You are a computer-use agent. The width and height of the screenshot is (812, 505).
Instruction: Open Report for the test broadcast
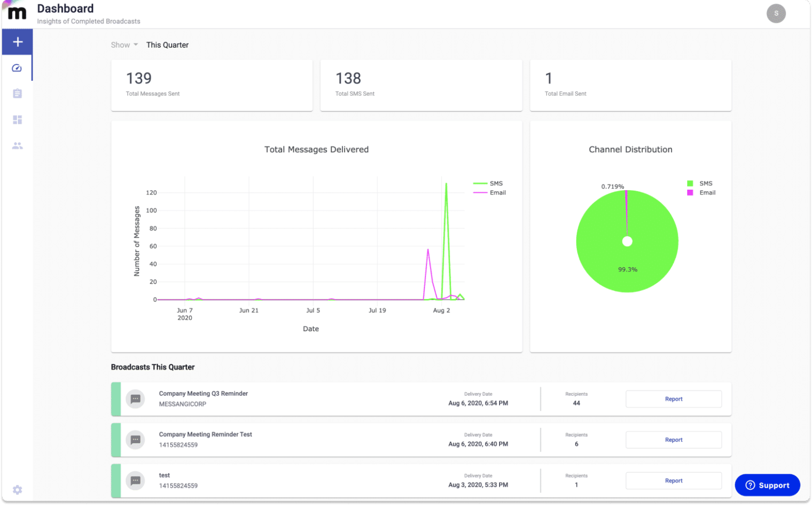673,481
